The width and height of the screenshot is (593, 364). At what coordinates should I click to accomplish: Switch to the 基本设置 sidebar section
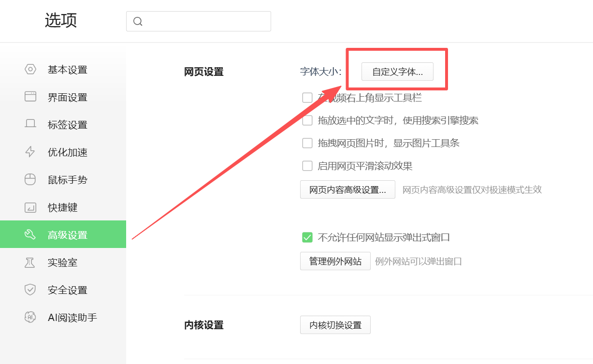[67, 70]
